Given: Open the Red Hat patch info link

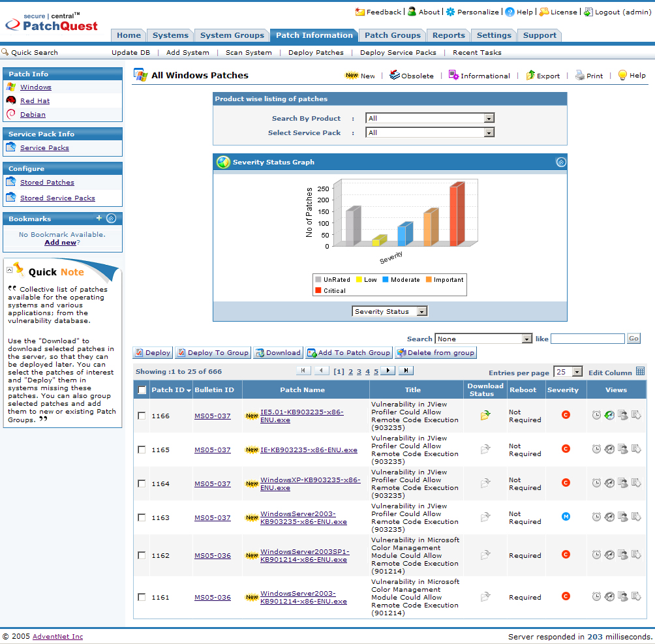Looking at the screenshot, I should pos(35,100).
